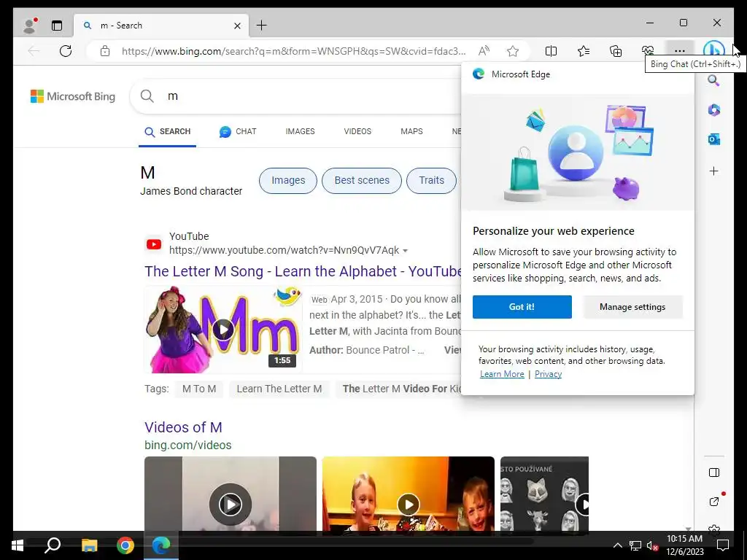Add page to favorites star icon
This screenshot has height=560, width=747.
point(513,51)
